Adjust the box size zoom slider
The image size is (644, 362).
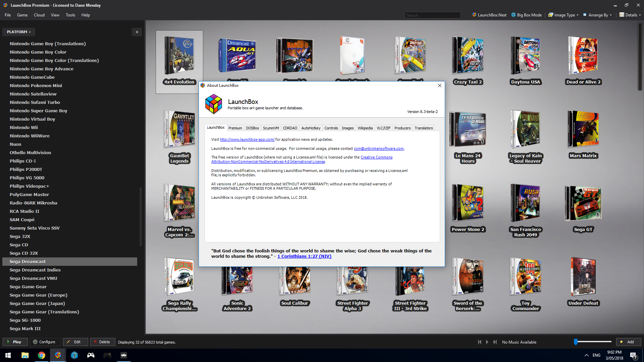[x=593, y=342]
